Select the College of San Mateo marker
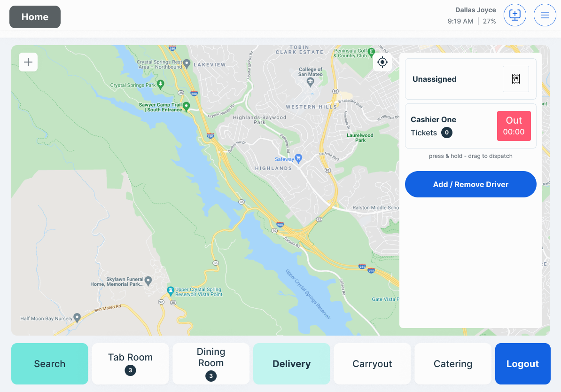Viewport: 561px width, 392px height. [x=310, y=82]
